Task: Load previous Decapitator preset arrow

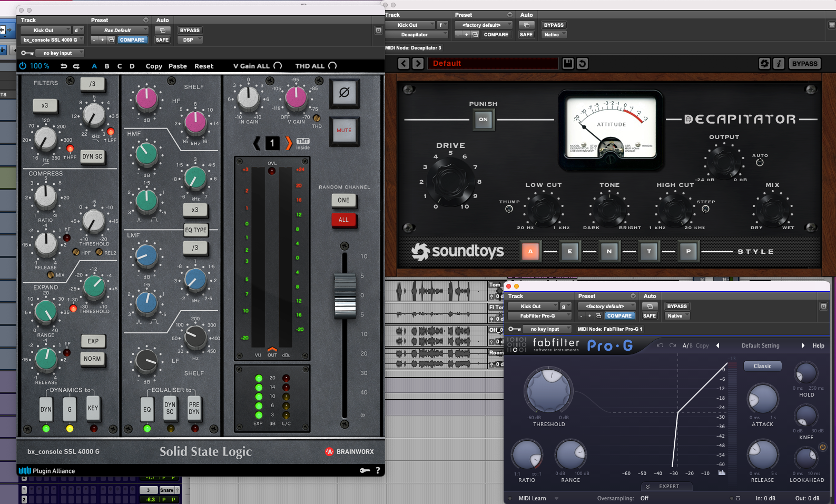Action: (404, 64)
